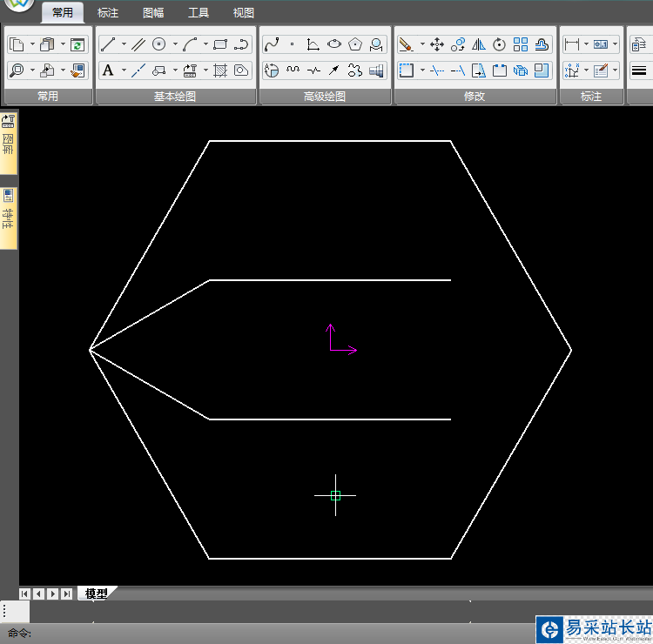This screenshot has width=653, height=644.
Task: Select the 模型 layout tab
Action: [x=96, y=594]
